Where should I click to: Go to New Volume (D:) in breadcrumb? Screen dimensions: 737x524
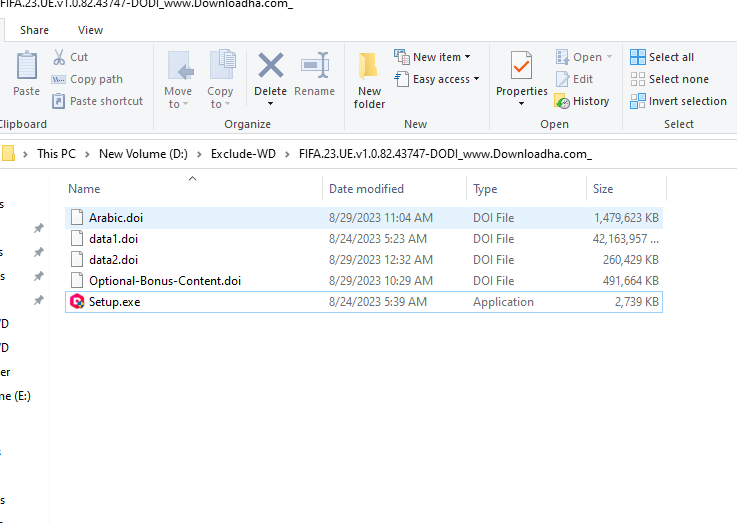[143, 154]
